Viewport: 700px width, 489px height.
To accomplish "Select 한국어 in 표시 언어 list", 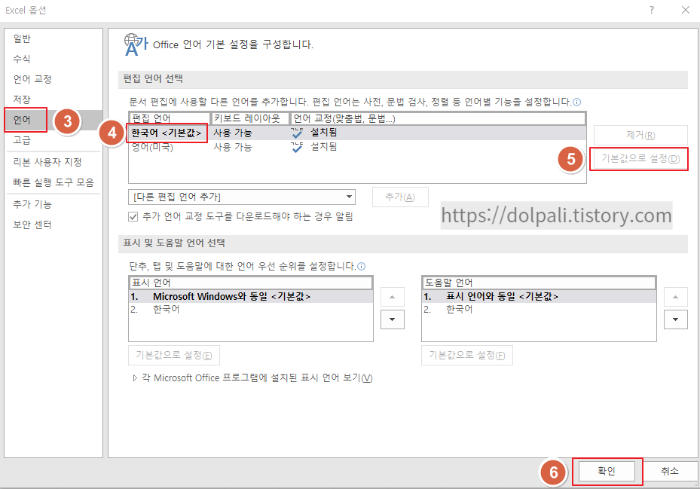I will (251, 309).
